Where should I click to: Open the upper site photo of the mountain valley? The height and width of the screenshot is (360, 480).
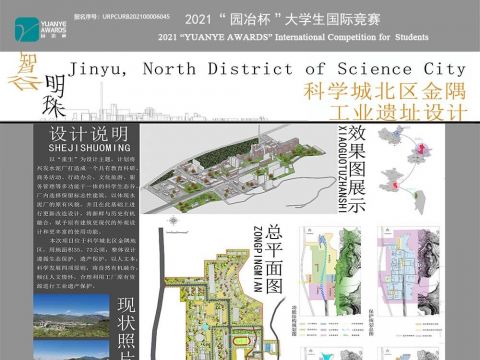71,316
